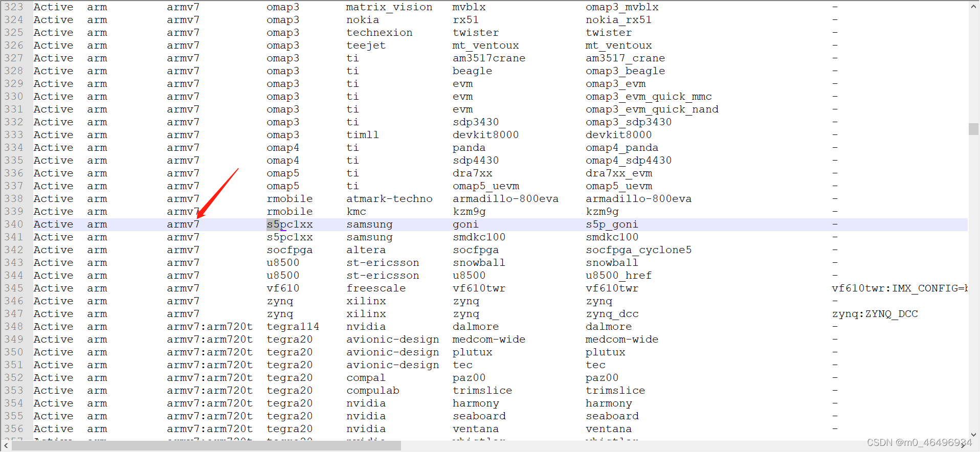The width and height of the screenshot is (980, 452).
Task: Click 'u8500_href' text
Action: click(x=618, y=276)
